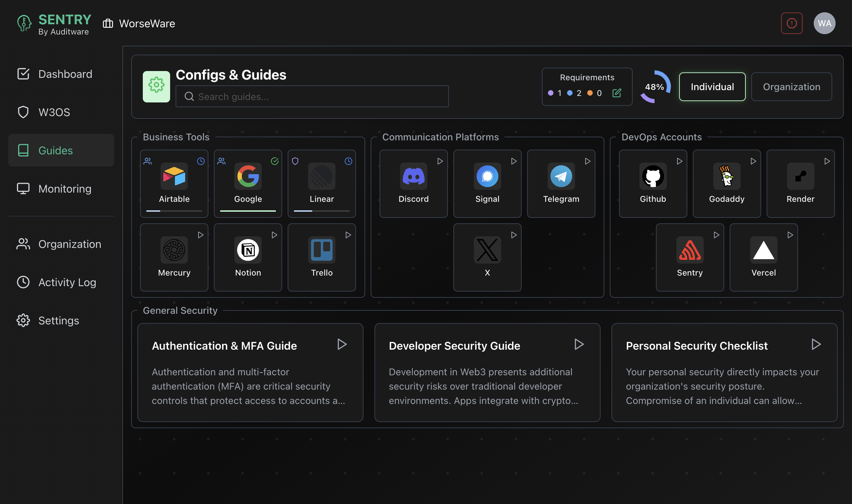Switch to the Organization view
Image resolution: width=852 pixels, height=504 pixels.
pyautogui.click(x=791, y=86)
